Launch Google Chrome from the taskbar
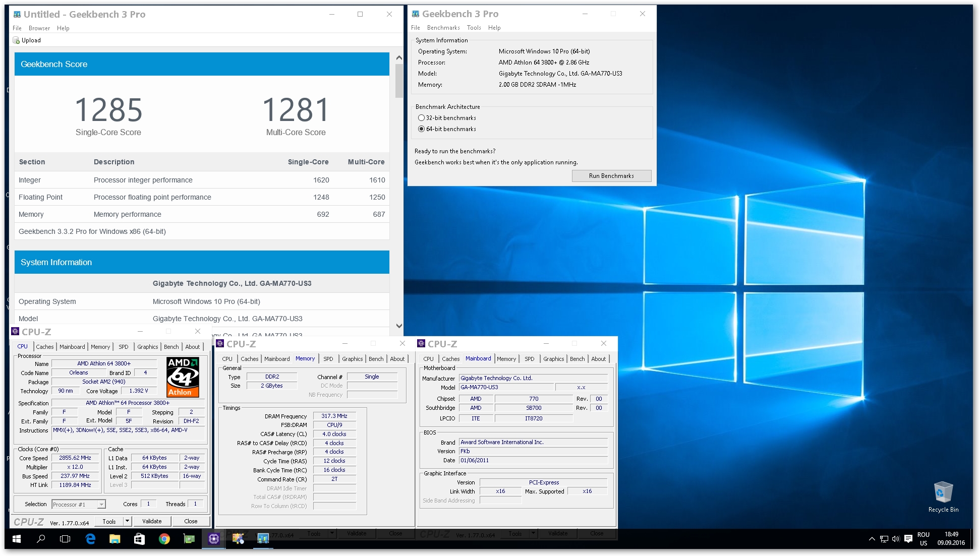This screenshot has width=980, height=556. coord(164,539)
